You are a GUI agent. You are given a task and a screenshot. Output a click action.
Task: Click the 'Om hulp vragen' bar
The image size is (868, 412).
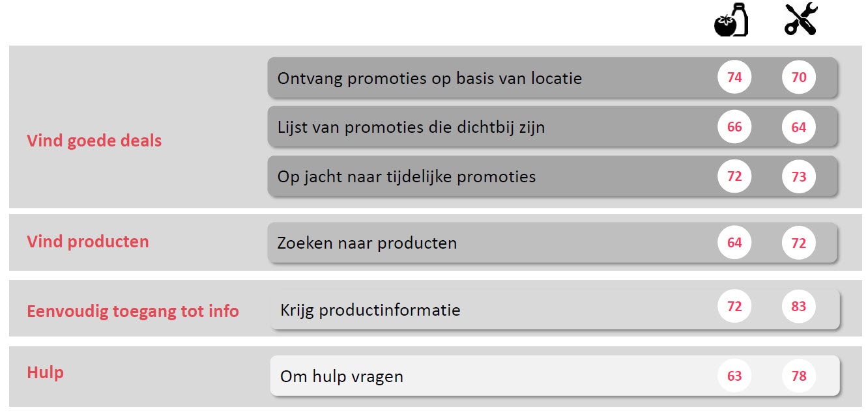tap(555, 376)
